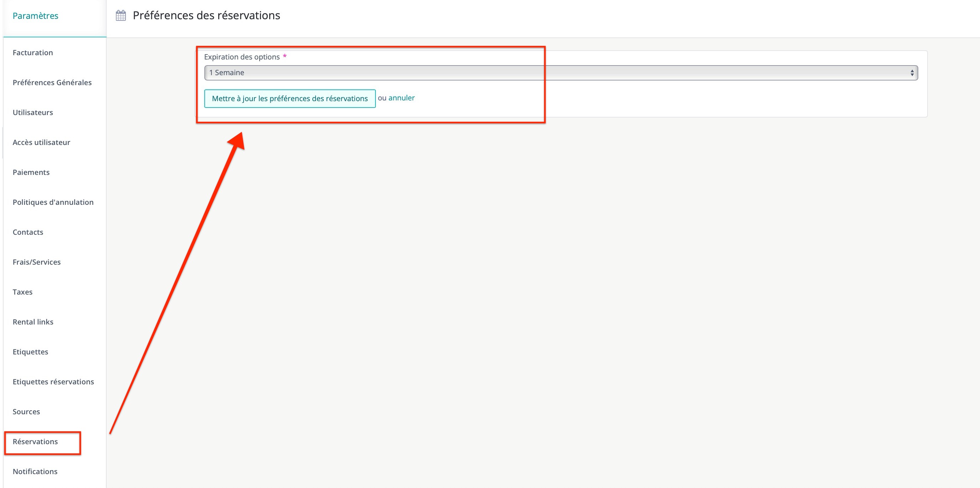Go to Taxes settings
980x488 pixels.
pyautogui.click(x=22, y=292)
